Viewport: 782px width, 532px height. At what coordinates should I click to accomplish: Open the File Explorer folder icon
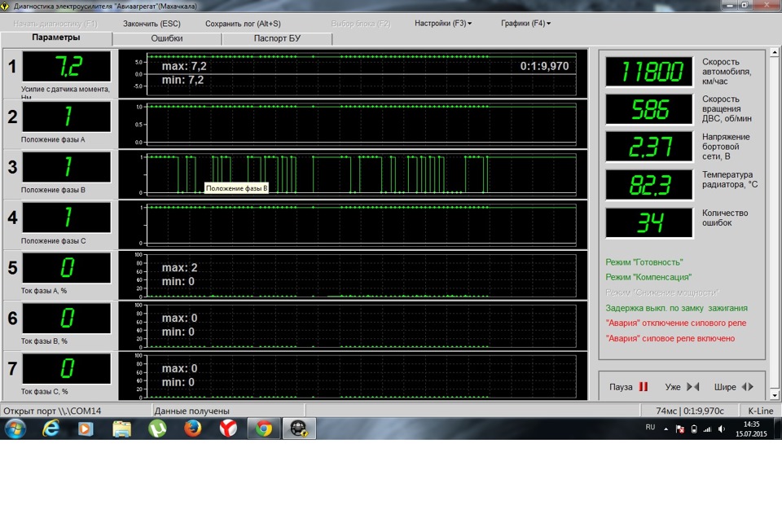click(x=121, y=429)
